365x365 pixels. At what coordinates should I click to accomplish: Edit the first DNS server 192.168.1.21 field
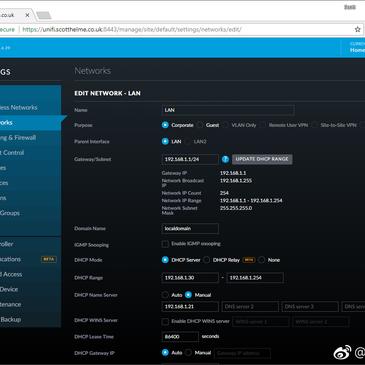pyautogui.click(x=190, y=306)
